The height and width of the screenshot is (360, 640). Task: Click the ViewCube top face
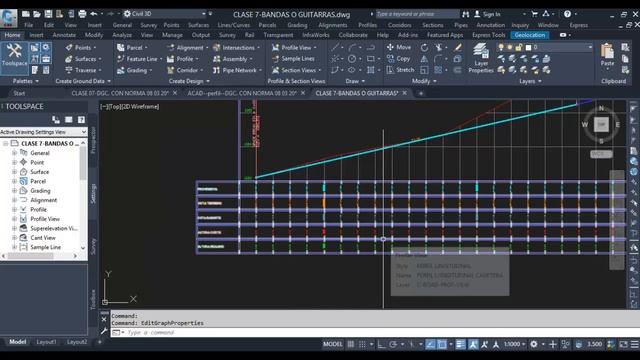(601, 124)
